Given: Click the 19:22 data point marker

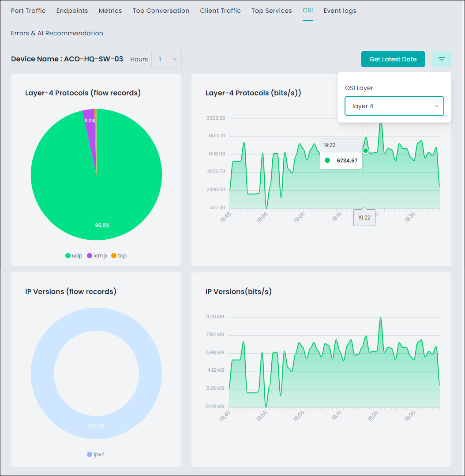Looking at the screenshot, I should tap(365, 151).
